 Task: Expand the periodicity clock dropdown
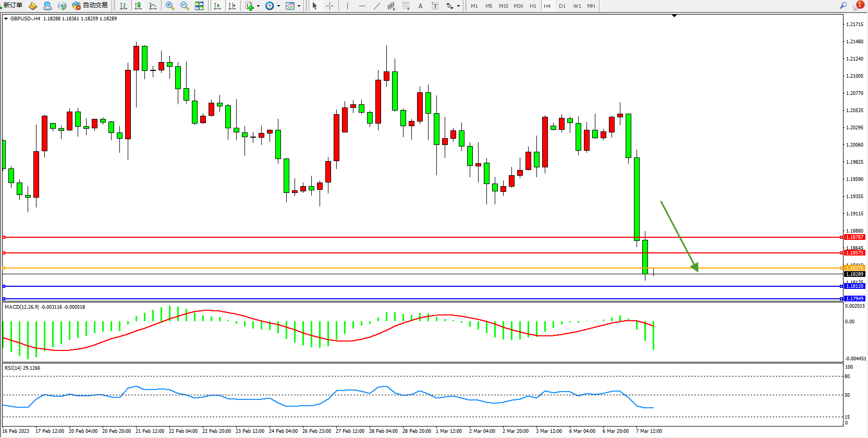point(278,6)
